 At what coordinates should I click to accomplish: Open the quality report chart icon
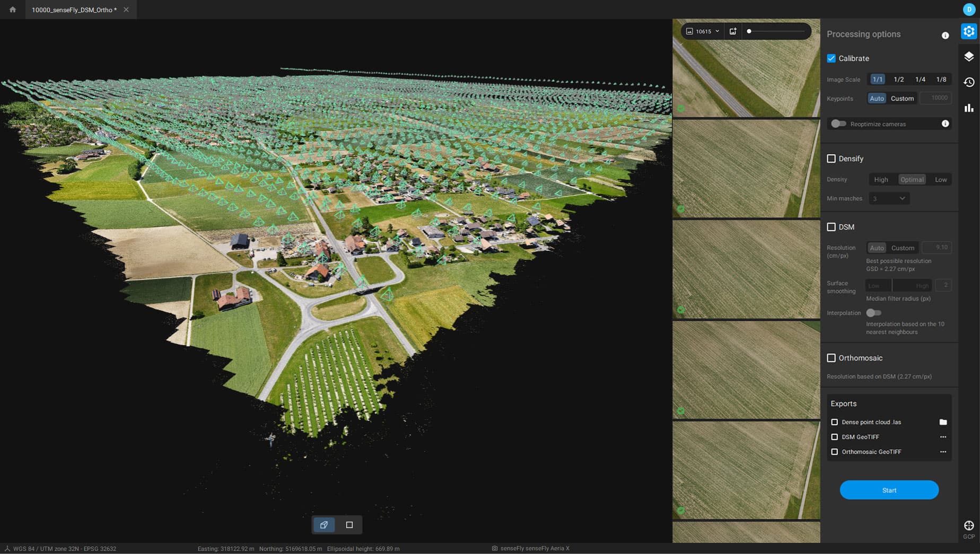click(969, 108)
